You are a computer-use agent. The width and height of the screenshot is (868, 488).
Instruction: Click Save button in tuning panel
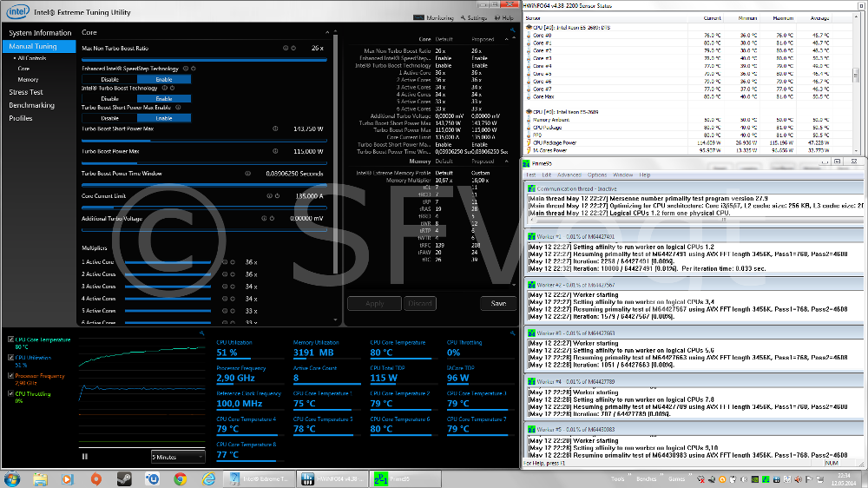(498, 304)
